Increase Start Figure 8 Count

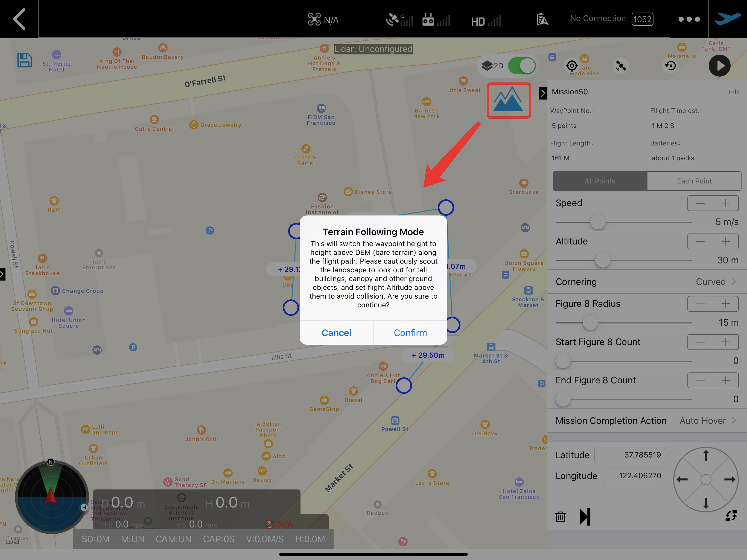726,342
